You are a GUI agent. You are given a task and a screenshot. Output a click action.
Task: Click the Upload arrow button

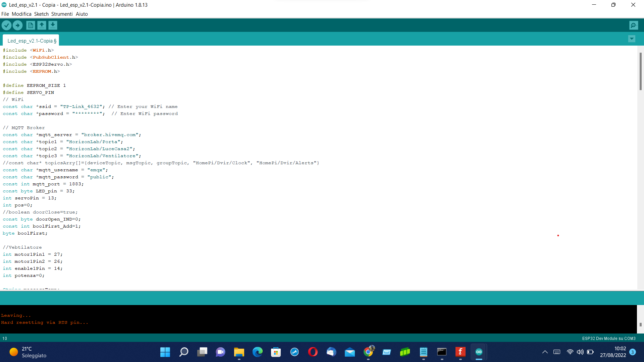coord(17,25)
